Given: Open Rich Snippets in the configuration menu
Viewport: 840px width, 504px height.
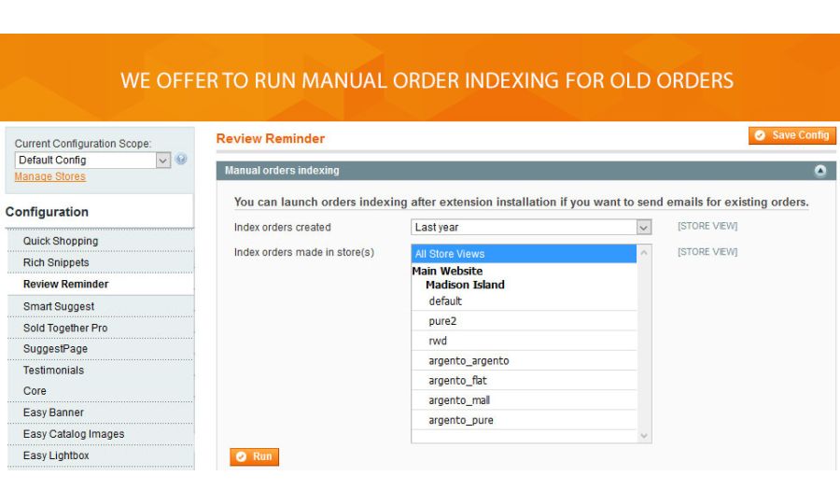Looking at the screenshot, I should coord(56,262).
